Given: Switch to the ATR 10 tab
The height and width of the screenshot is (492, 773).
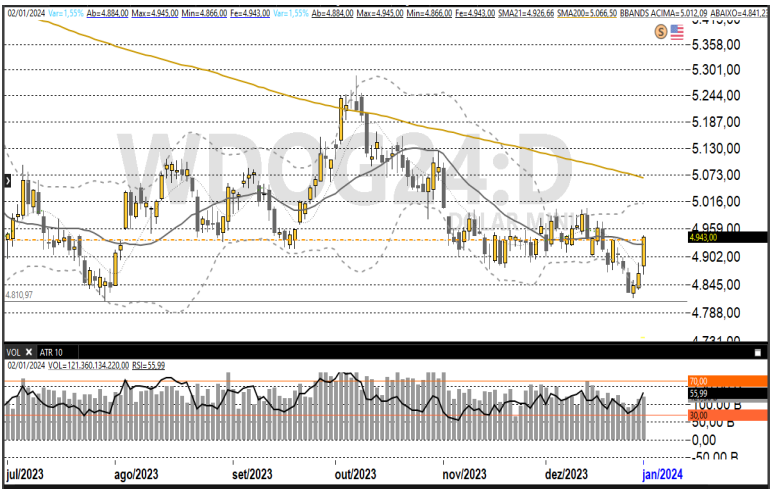Looking at the screenshot, I should click(51, 352).
